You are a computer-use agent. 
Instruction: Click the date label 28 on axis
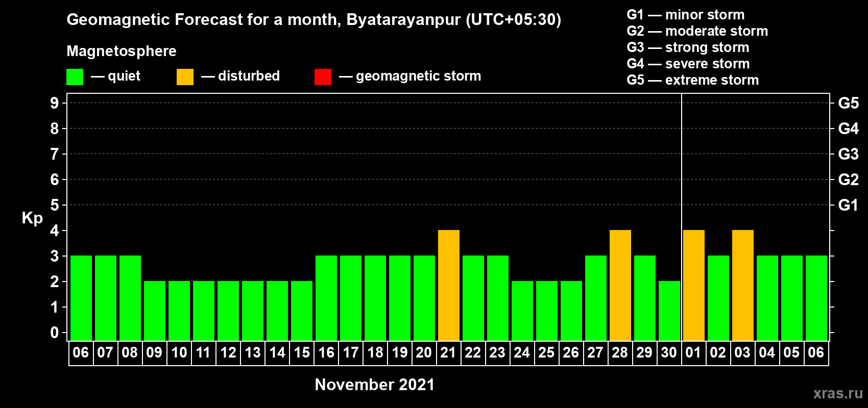620,352
